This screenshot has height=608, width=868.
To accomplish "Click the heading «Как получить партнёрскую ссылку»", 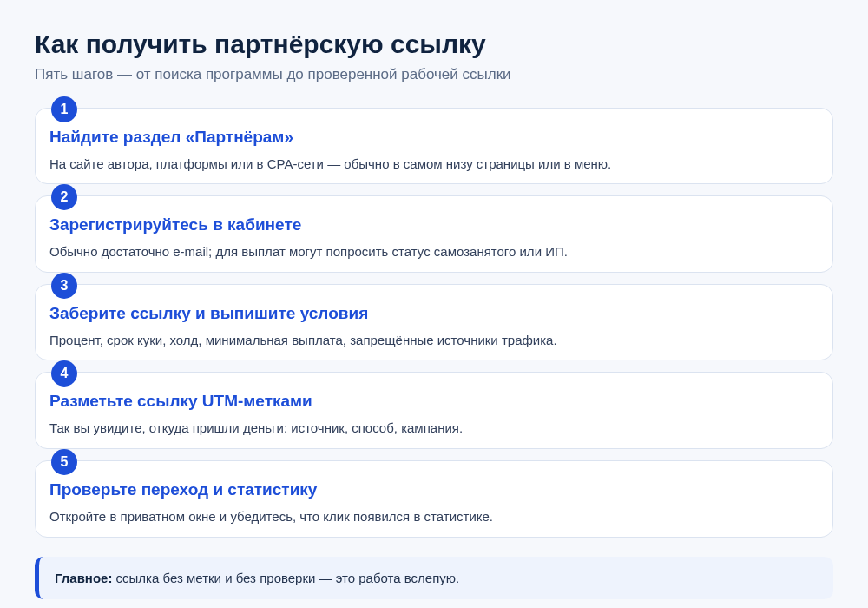I will pyautogui.click(x=260, y=44).
